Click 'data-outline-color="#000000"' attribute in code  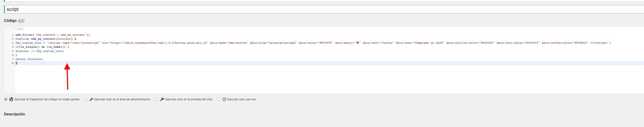[x=470, y=43]
